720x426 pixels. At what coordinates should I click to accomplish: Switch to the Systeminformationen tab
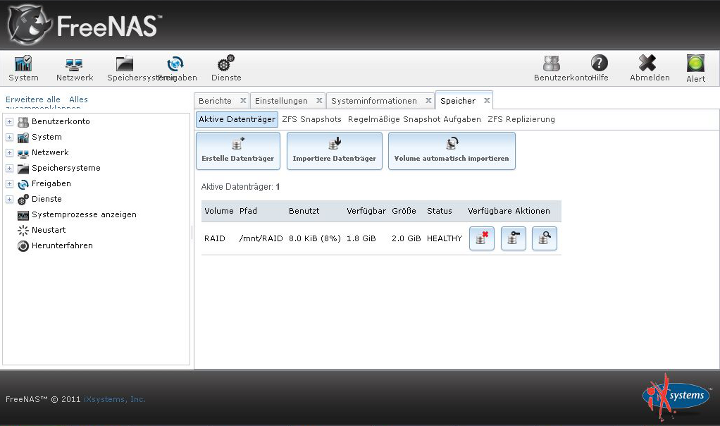(374, 101)
